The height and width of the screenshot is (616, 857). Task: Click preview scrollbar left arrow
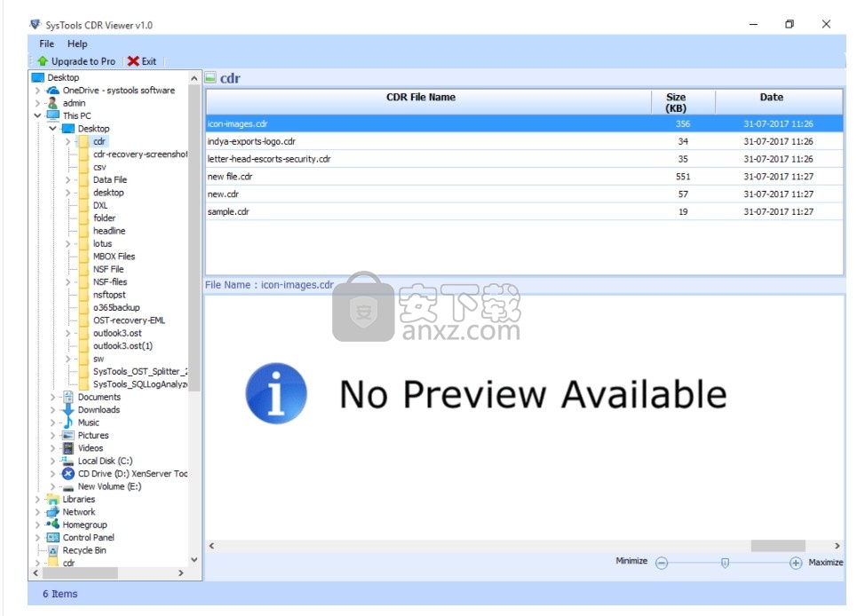pos(212,546)
